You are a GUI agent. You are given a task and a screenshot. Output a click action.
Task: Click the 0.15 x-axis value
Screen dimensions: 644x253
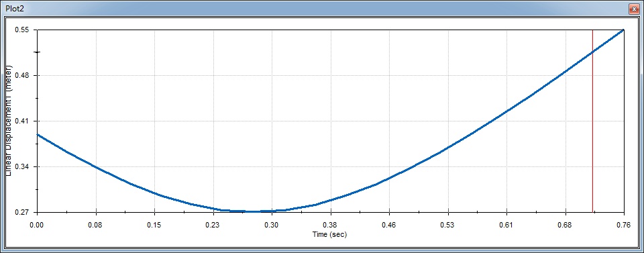coord(154,225)
